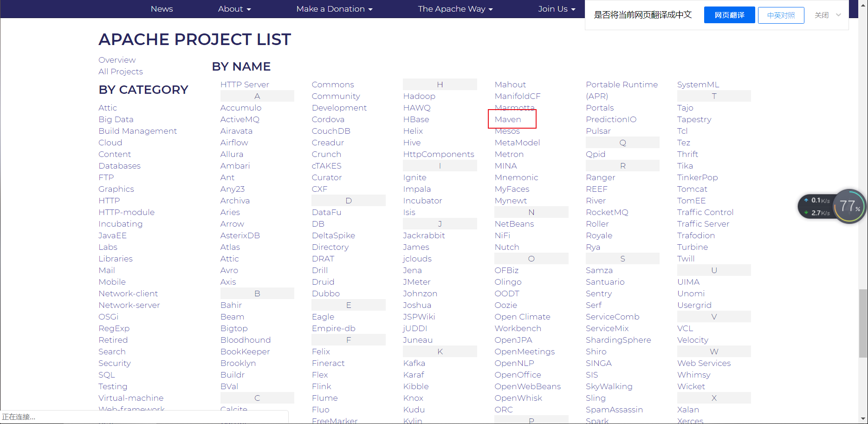Open the News menu item
868x424 pixels.
click(x=162, y=9)
